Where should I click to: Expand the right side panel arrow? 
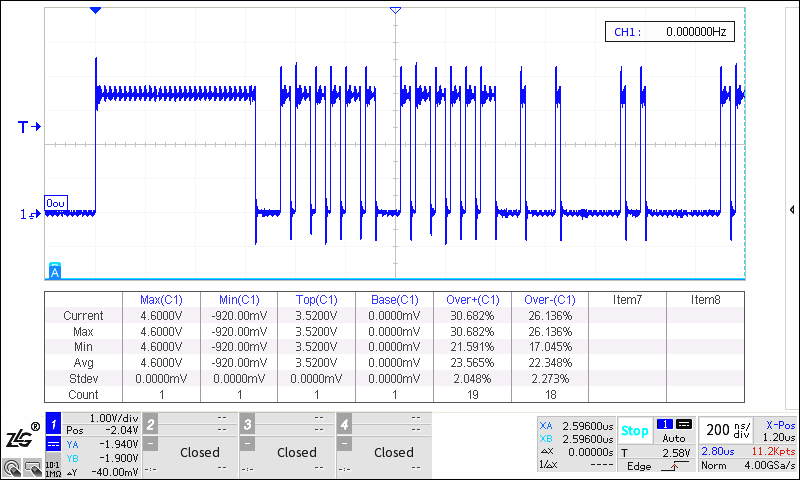pyautogui.click(x=792, y=210)
